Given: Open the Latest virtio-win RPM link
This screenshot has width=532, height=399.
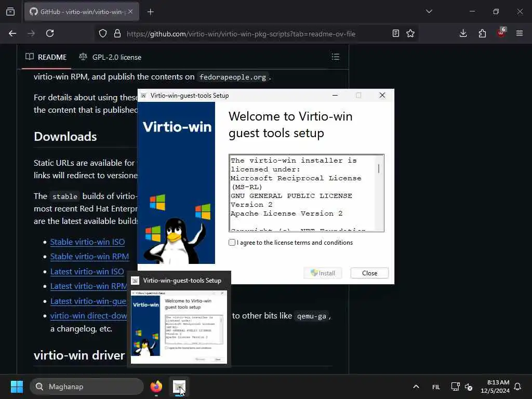Looking at the screenshot, I should 89,286.
